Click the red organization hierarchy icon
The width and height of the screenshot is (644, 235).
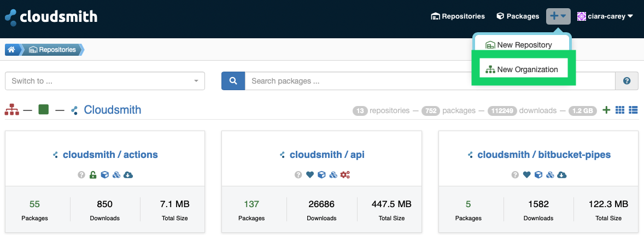[x=11, y=110]
